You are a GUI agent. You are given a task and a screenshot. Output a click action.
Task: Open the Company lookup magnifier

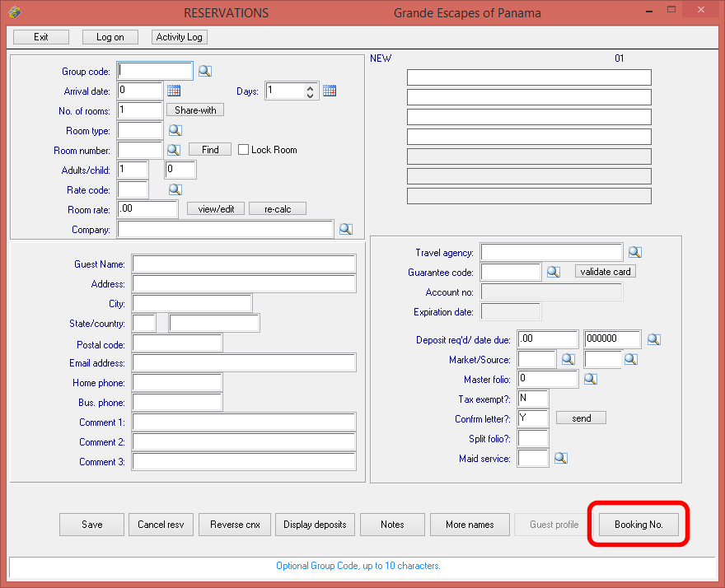click(x=346, y=229)
